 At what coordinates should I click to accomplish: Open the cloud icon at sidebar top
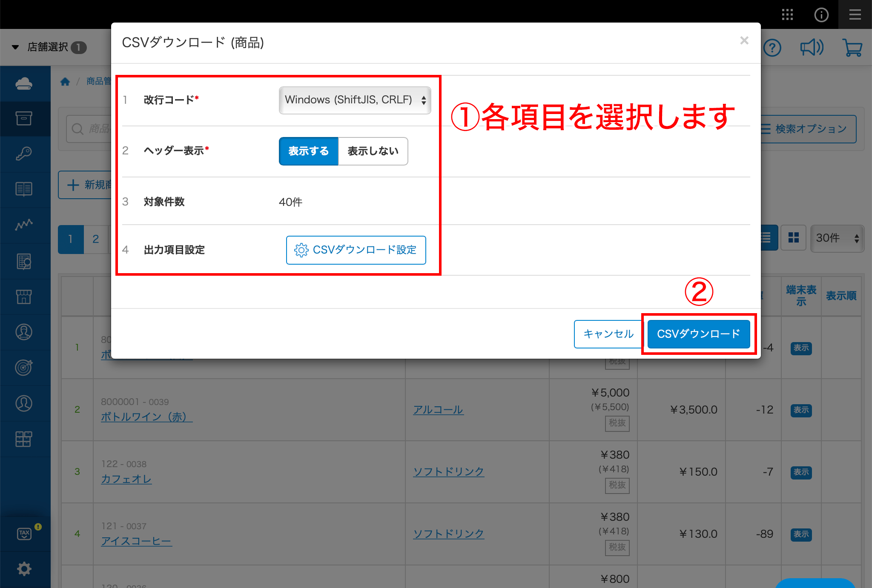tap(24, 84)
